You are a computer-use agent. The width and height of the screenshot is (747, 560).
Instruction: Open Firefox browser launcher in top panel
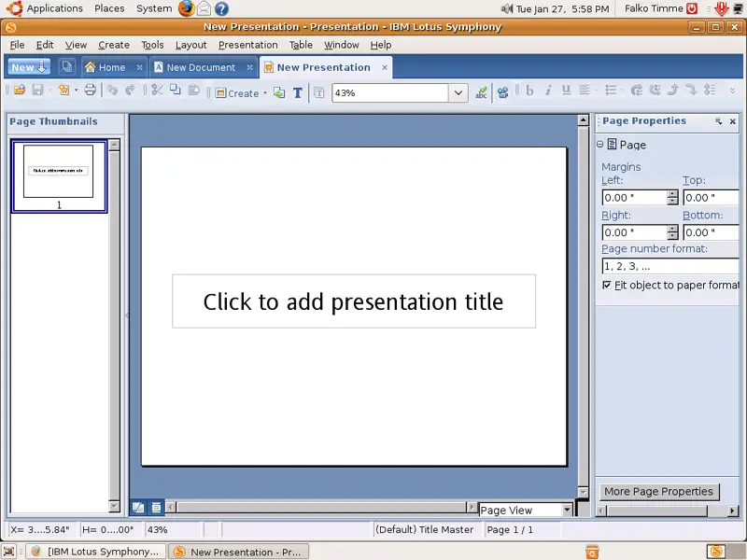[186, 8]
